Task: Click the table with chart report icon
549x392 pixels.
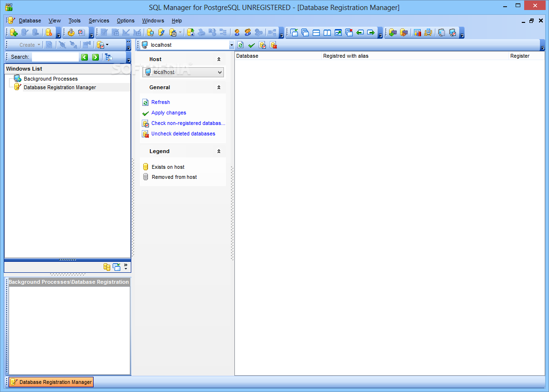Action: pos(417,32)
